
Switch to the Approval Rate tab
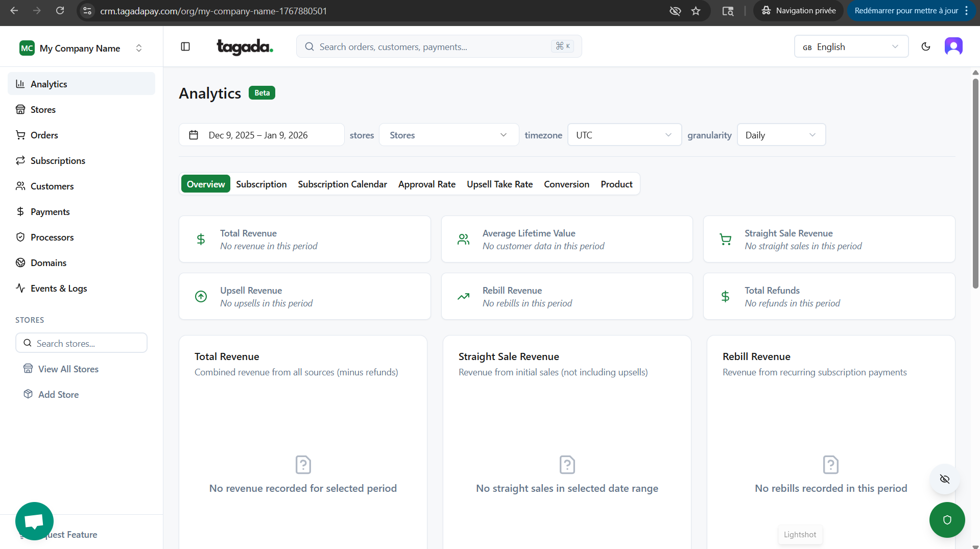click(426, 184)
